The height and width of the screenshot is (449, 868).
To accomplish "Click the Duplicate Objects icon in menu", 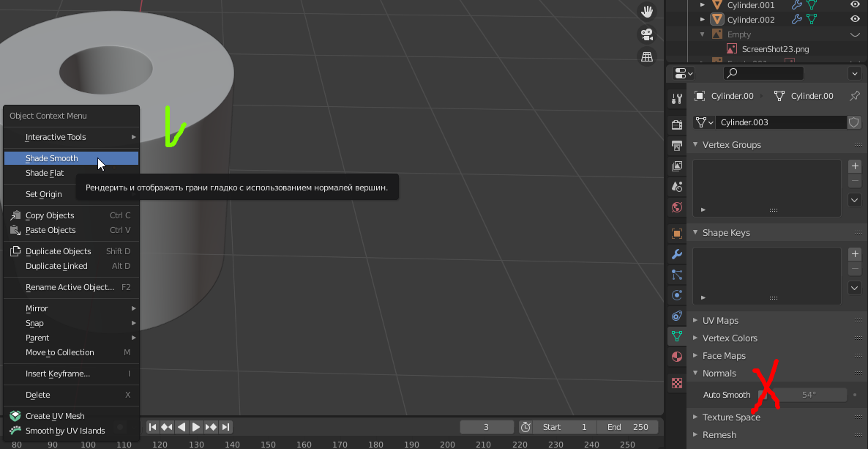I will tap(15, 251).
